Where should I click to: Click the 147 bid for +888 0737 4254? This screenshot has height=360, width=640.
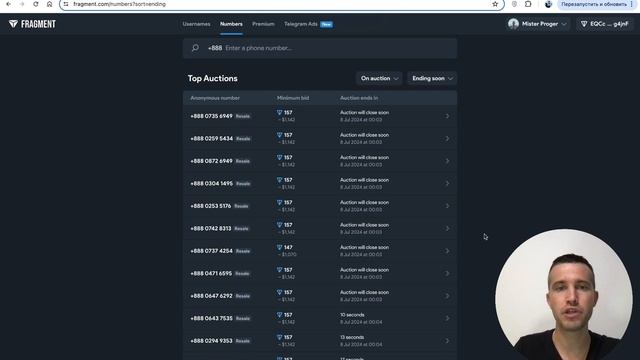pos(284,247)
